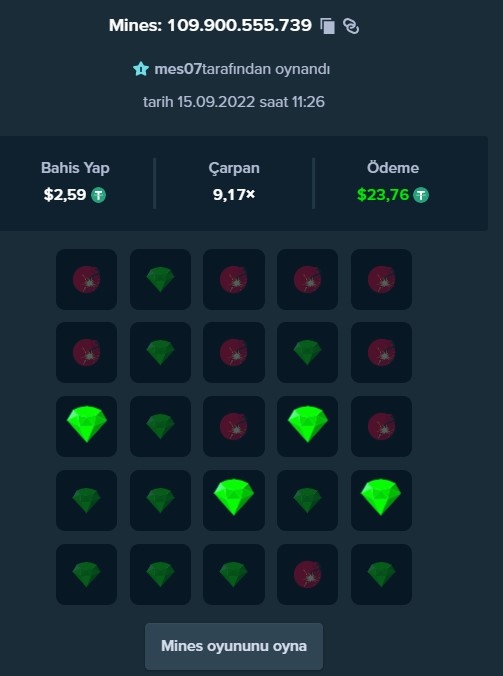This screenshot has width=503, height=676.
Task: Click the top-right corner mine tile
Action: pos(381,279)
